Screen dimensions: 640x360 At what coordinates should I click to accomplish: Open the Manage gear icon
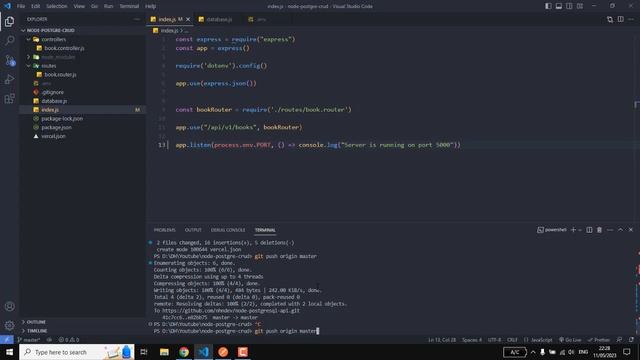[x=9, y=325]
